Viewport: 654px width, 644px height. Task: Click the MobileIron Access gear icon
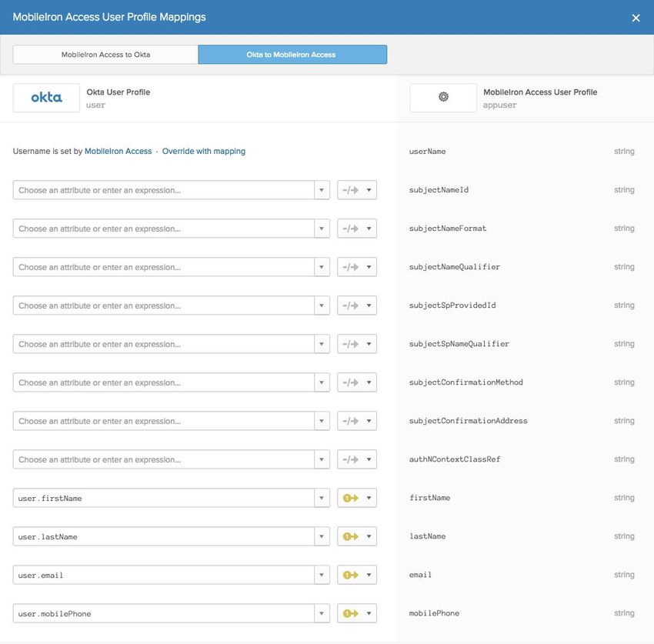click(443, 97)
